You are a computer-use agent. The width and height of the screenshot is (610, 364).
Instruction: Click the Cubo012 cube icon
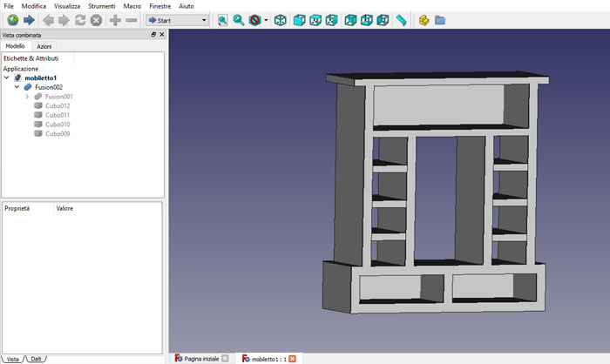(38, 105)
